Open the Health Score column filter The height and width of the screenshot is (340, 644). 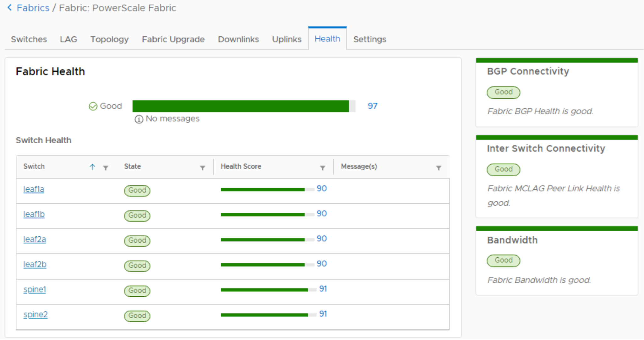323,168
